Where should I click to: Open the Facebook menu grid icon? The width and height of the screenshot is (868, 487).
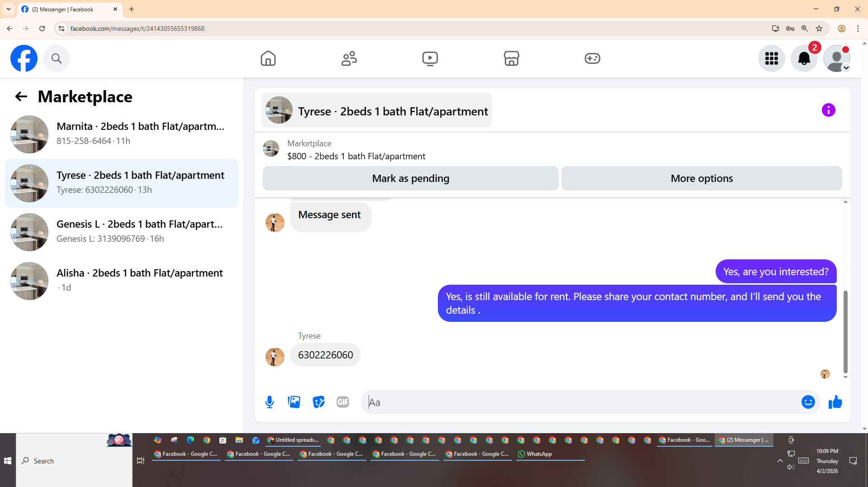click(772, 58)
